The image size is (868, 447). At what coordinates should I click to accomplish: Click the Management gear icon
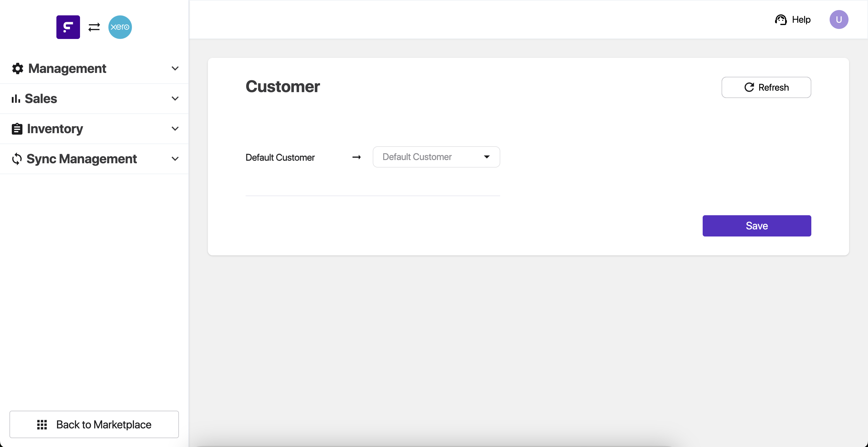click(17, 68)
